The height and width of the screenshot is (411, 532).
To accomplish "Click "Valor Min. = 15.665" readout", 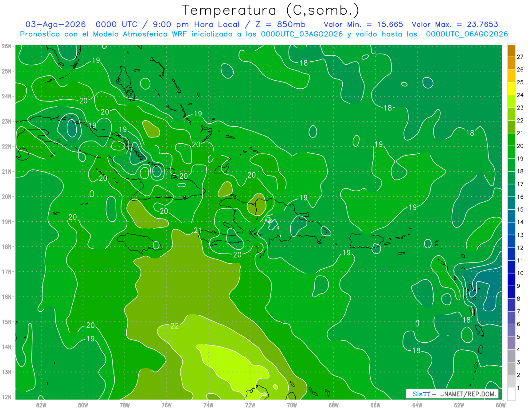I will (363, 24).
